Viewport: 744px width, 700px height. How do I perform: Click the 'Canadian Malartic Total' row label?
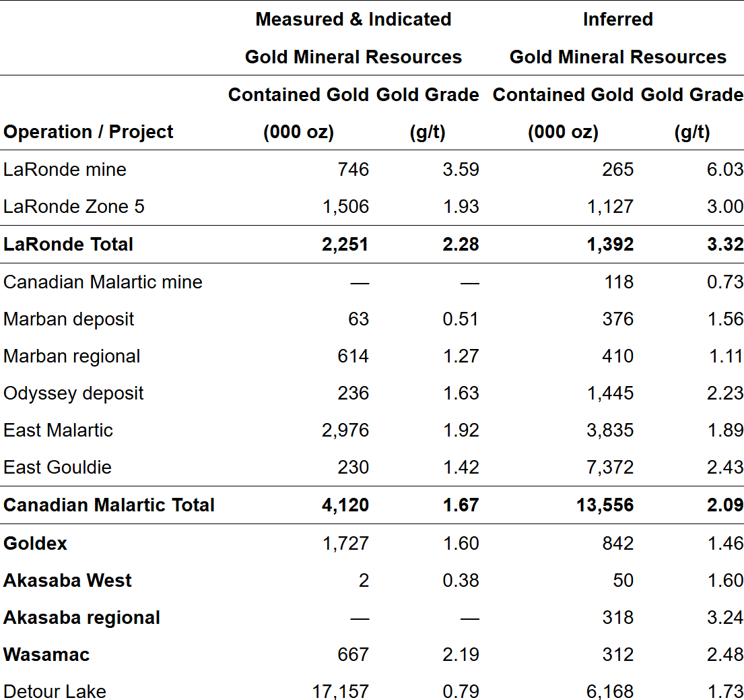[108, 505]
